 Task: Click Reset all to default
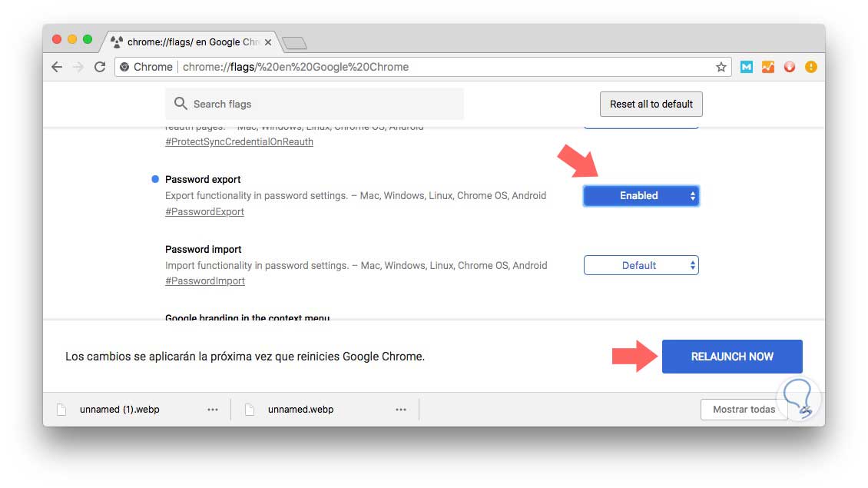pyautogui.click(x=651, y=104)
